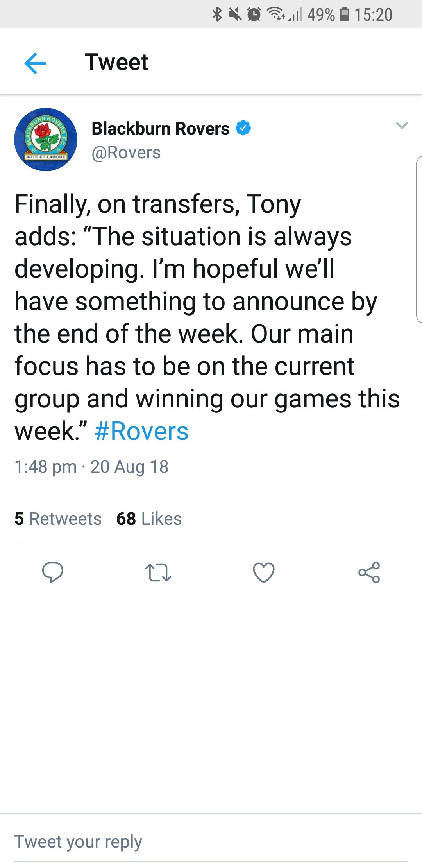Tap the share icon

click(x=369, y=572)
